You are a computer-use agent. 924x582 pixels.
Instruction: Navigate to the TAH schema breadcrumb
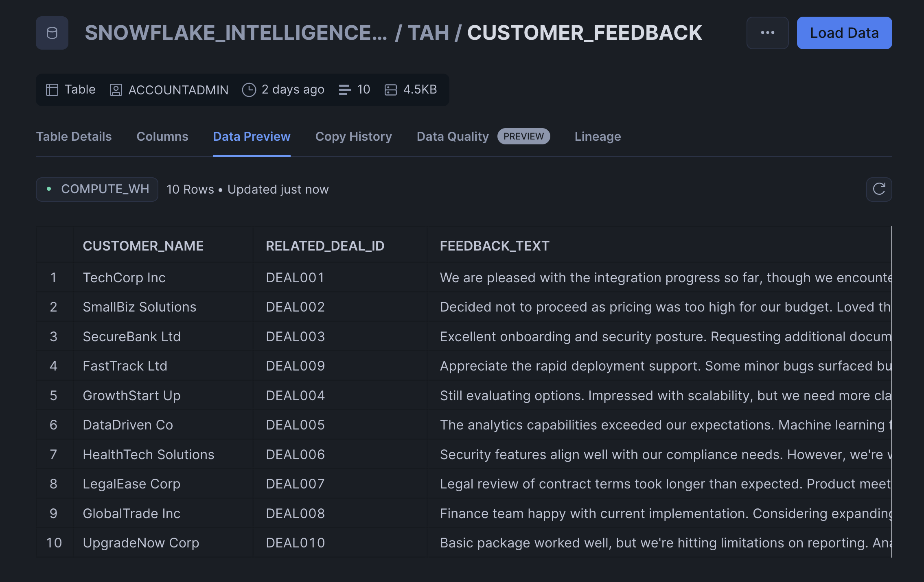click(x=428, y=33)
